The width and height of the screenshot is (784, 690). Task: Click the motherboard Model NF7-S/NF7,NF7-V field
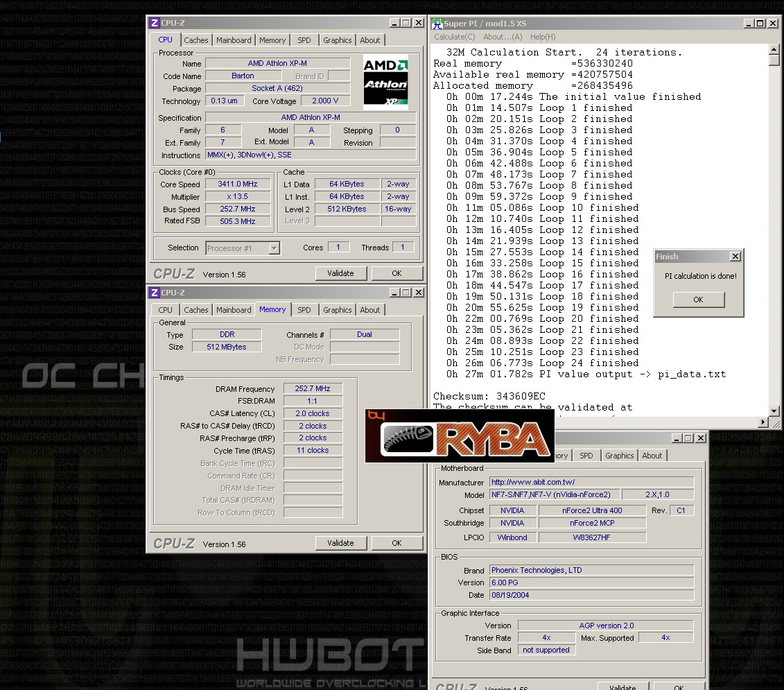(x=555, y=494)
